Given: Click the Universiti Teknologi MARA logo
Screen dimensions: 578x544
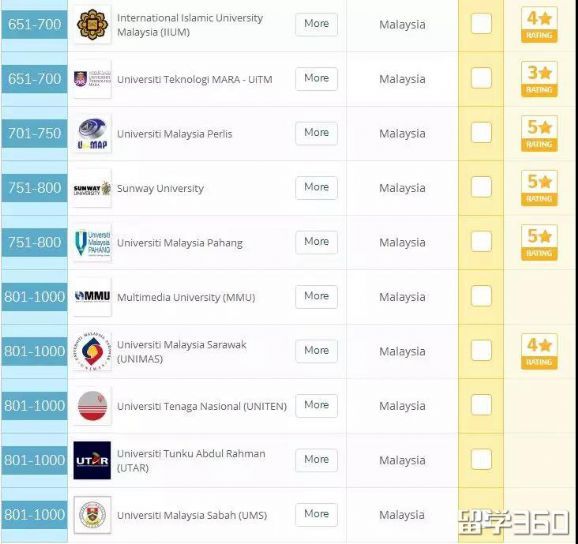Looking at the screenshot, I should pyautogui.click(x=92, y=79).
